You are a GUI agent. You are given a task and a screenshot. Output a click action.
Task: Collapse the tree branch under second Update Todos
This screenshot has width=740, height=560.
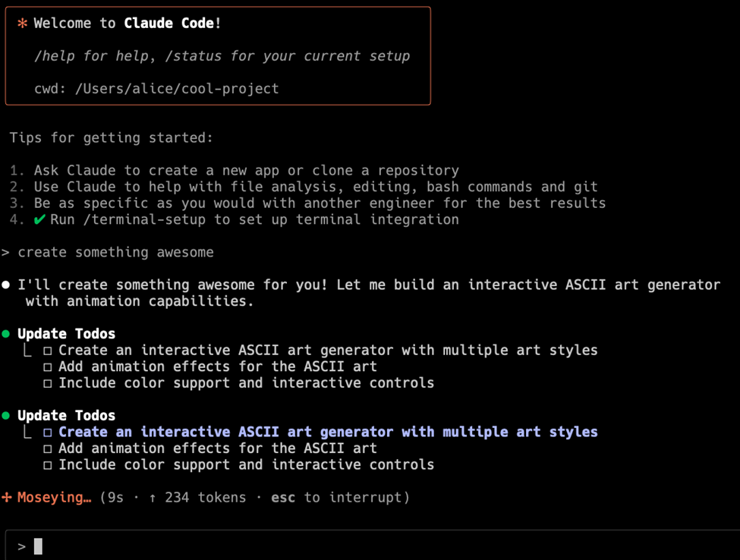27,433
